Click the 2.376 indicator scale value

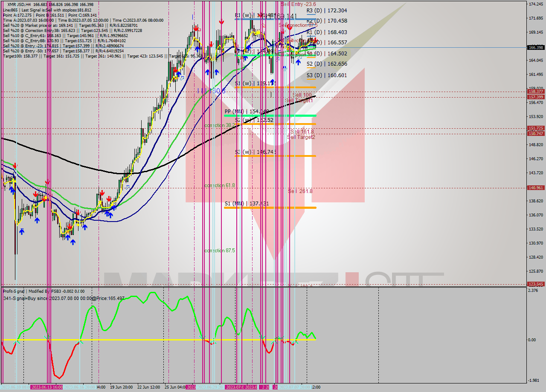[533, 291]
